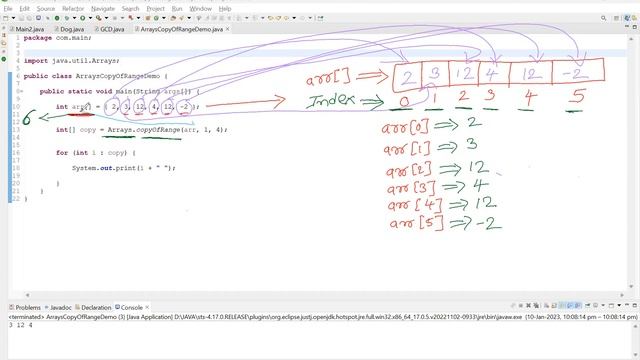Open the Back history dropdown arrow
Screen dimensions: 640x360
point(294,18)
